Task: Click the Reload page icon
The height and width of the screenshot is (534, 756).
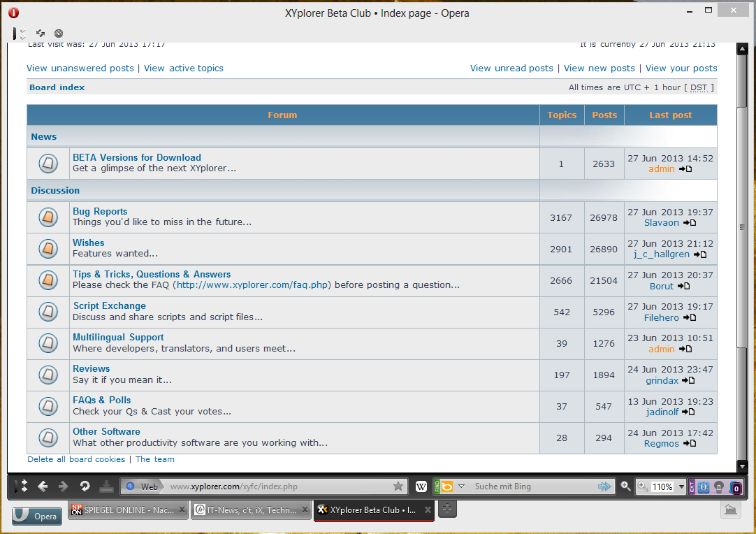Action: pyautogui.click(x=85, y=486)
